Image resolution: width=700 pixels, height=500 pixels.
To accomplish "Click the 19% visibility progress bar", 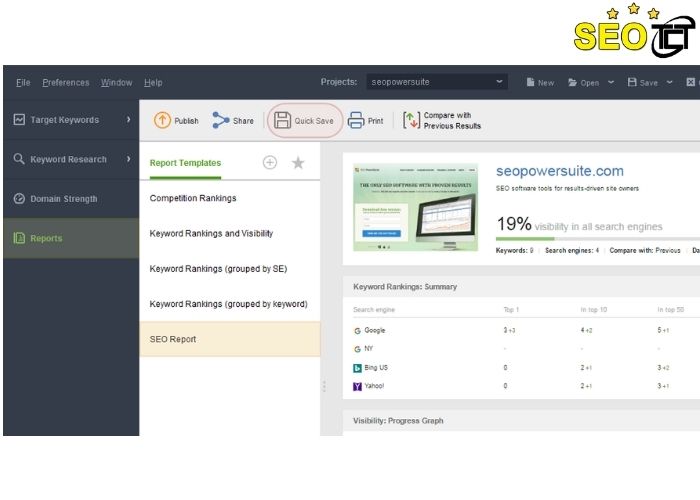I will click(598, 239).
